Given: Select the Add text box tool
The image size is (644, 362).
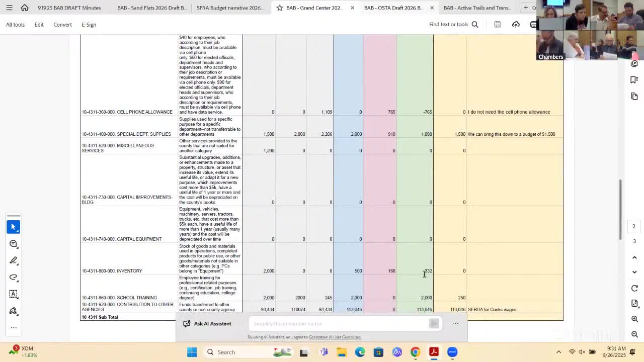Looking at the screenshot, I should (14, 294).
